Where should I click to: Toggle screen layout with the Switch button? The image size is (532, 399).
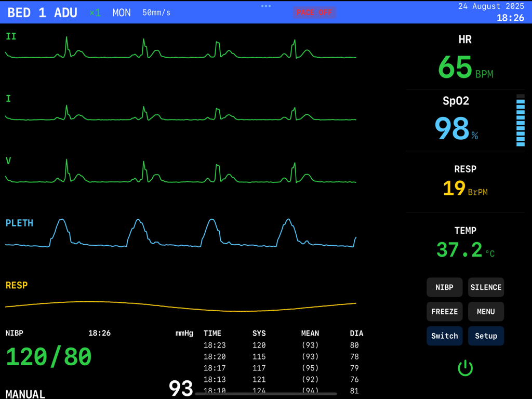[x=444, y=336]
